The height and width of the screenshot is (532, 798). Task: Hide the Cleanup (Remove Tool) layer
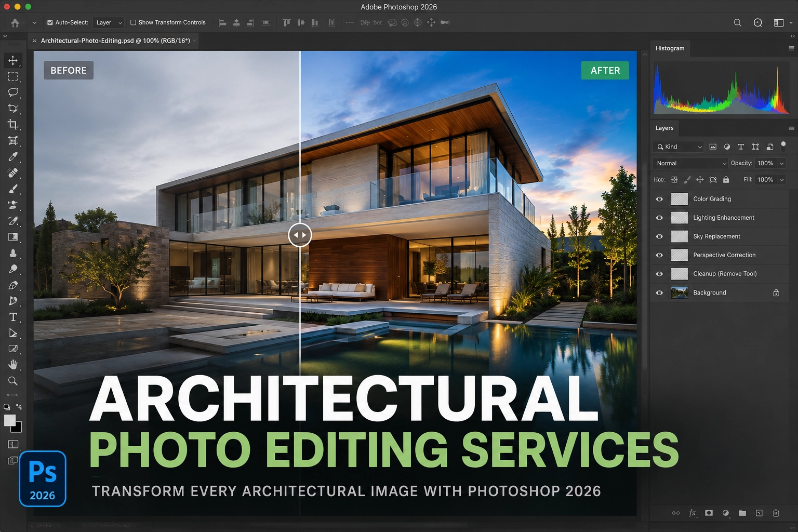tap(659, 274)
